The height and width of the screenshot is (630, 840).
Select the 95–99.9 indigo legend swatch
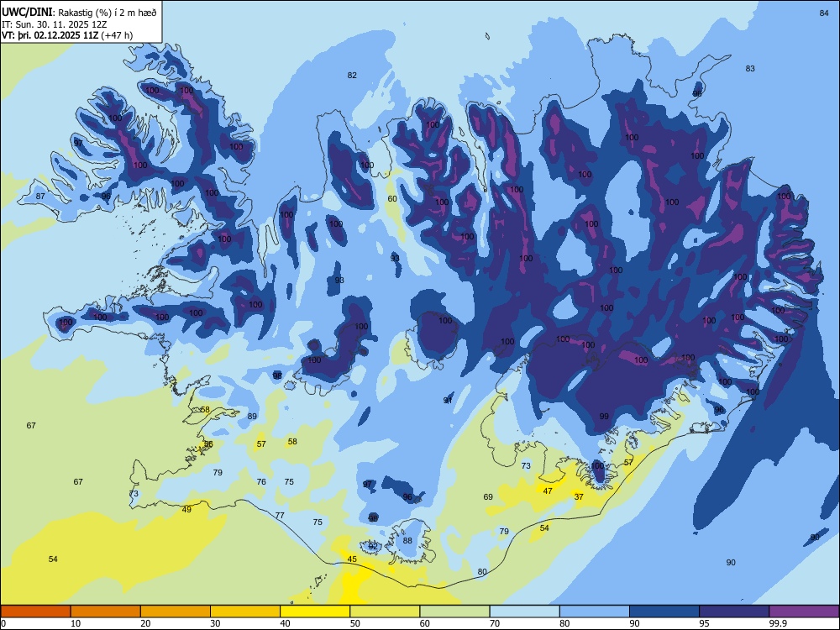[734, 612]
